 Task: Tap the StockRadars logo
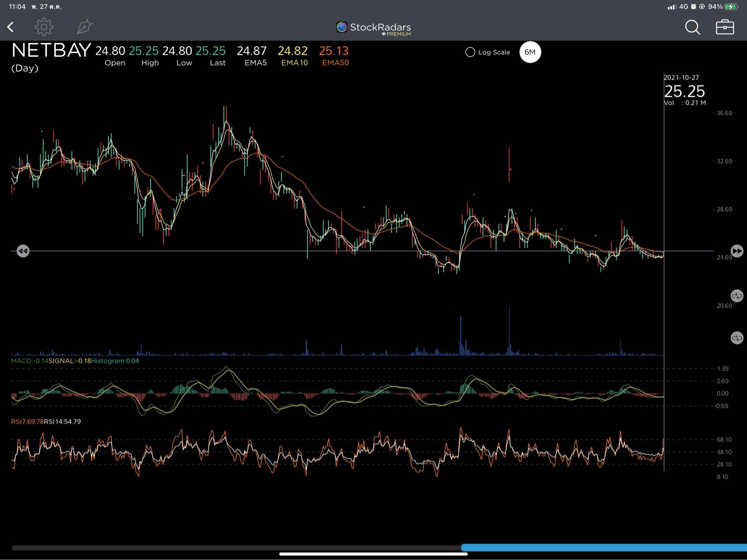click(373, 27)
